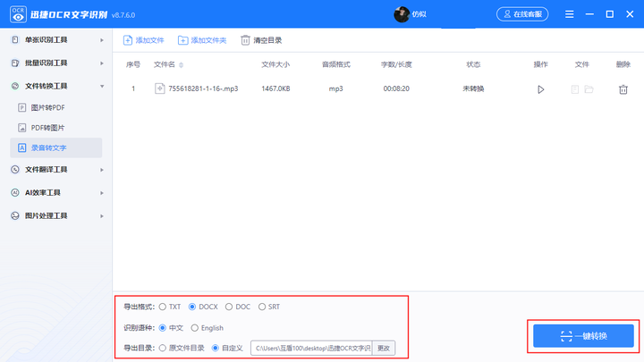Expand the 图片处理工具 section arrow
Screen dimensions: 644x362
pos(102,216)
